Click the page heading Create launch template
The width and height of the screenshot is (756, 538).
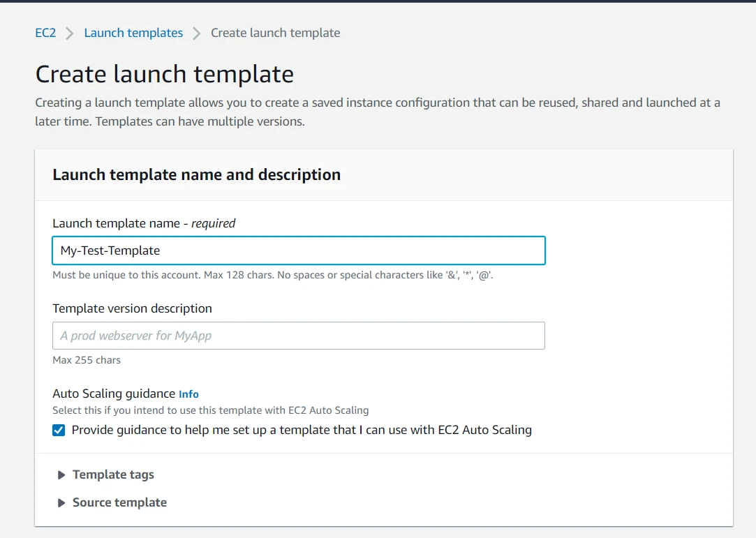tap(164, 73)
